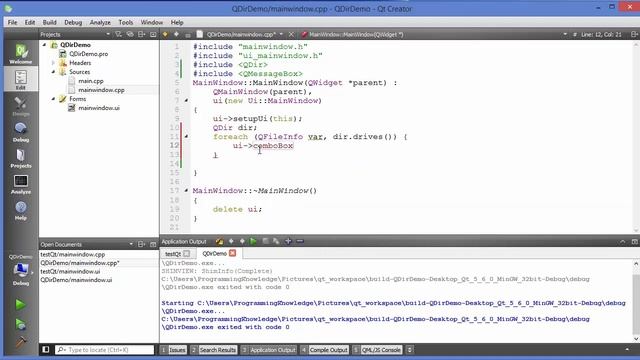Open the Debug menu
The width and height of the screenshot is (640, 360).
tap(73, 22)
